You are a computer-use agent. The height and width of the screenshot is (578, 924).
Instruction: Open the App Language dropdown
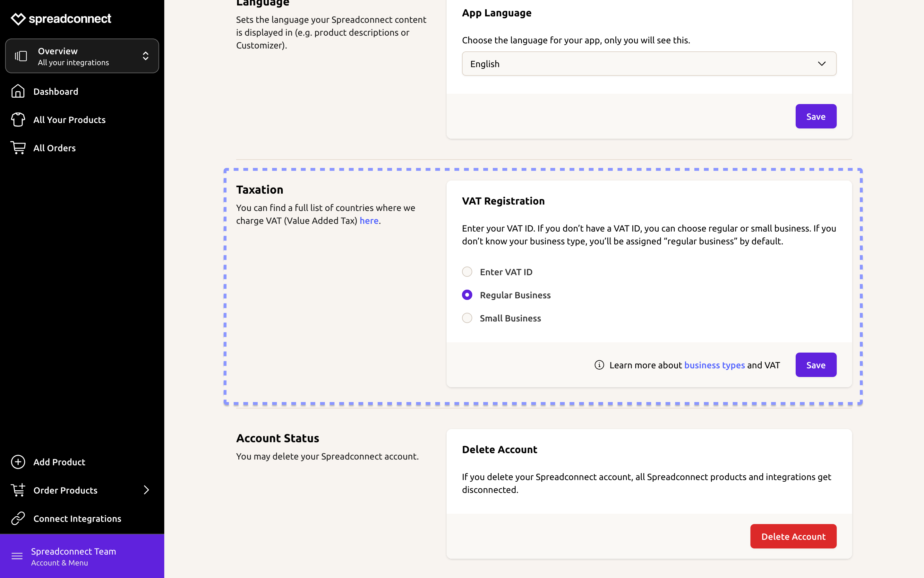pyautogui.click(x=649, y=64)
